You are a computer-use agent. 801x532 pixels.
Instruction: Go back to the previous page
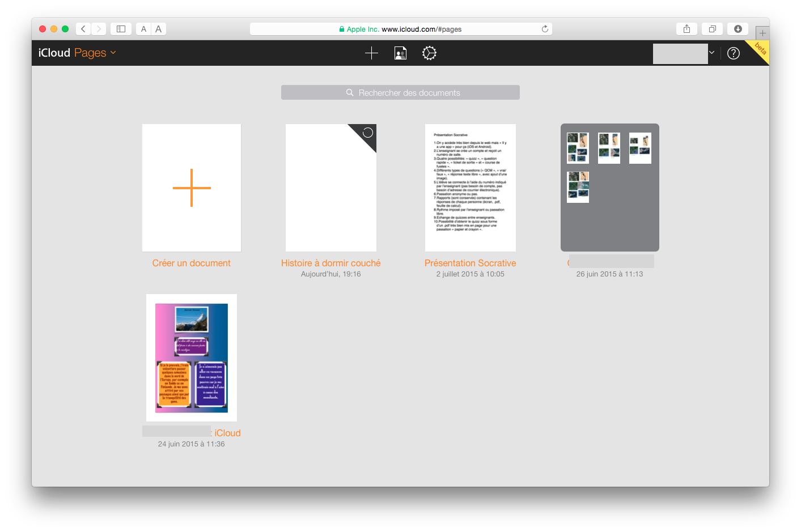click(x=83, y=29)
